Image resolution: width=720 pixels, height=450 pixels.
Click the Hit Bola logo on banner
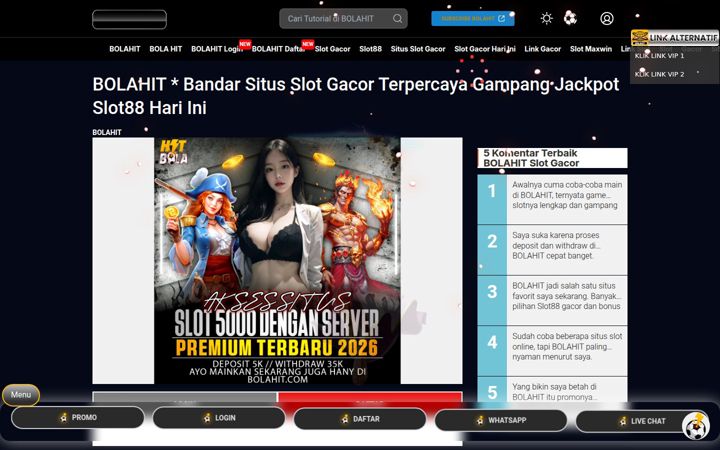pyautogui.click(x=174, y=152)
